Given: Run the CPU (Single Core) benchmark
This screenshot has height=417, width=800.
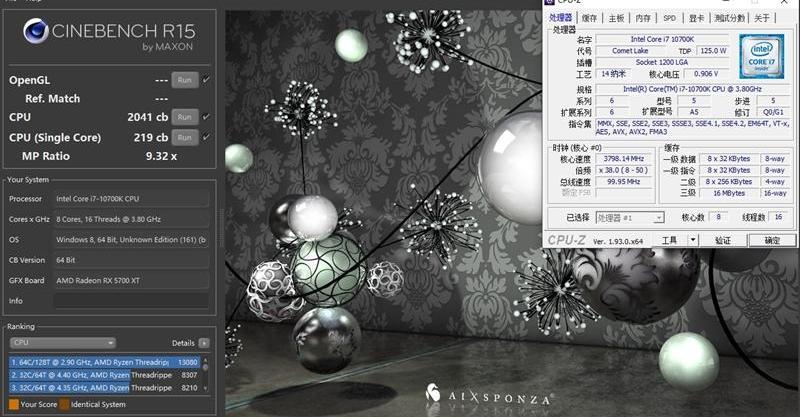Looking at the screenshot, I should 185,137.
